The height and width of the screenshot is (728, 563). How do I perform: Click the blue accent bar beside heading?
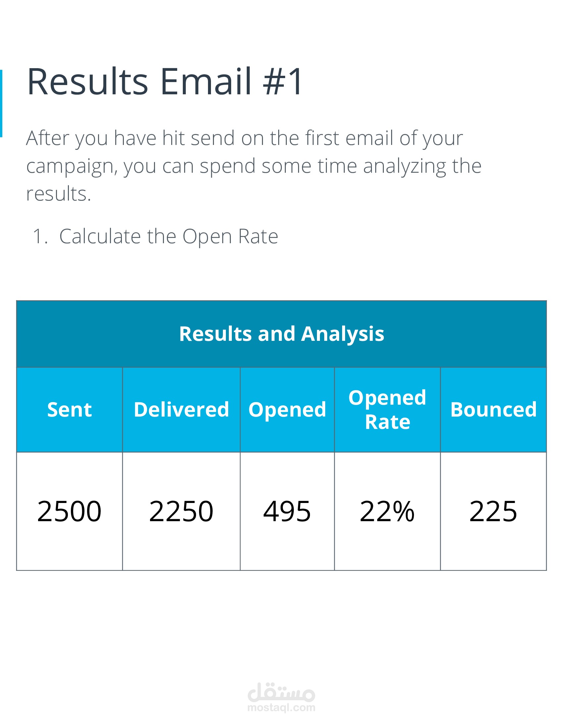[x=1, y=103]
